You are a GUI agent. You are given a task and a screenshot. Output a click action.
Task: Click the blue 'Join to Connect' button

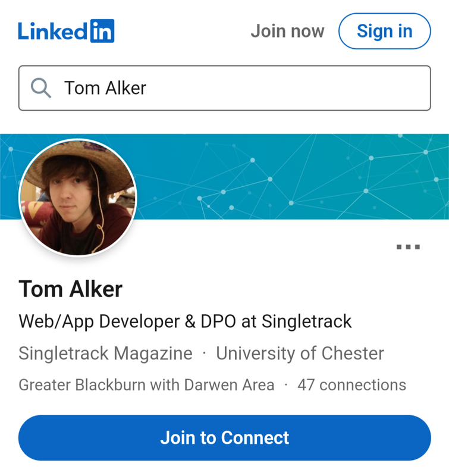(x=225, y=438)
